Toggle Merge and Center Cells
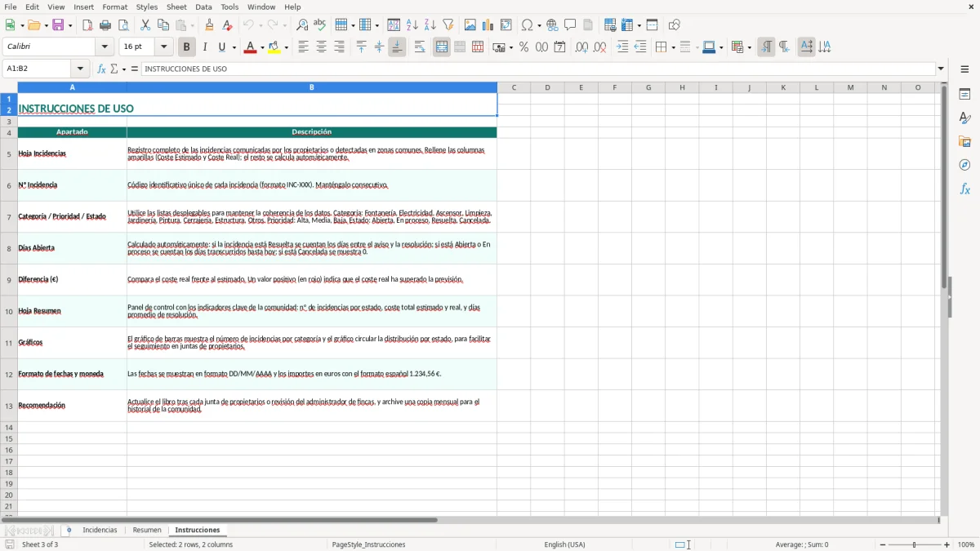980x551 pixels. (442, 47)
